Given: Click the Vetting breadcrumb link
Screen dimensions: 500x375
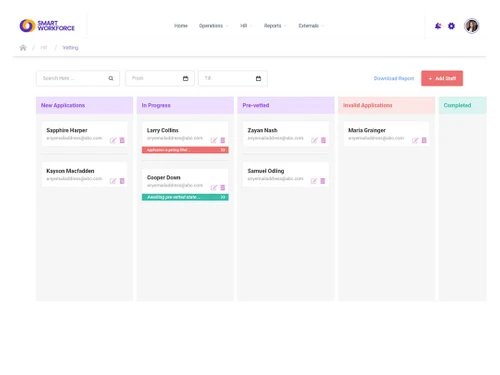Looking at the screenshot, I should [x=70, y=48].
